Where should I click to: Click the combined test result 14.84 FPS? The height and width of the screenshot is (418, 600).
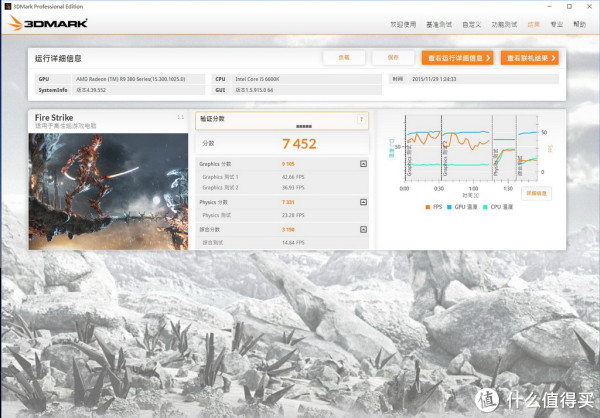(x=293, y=243)
